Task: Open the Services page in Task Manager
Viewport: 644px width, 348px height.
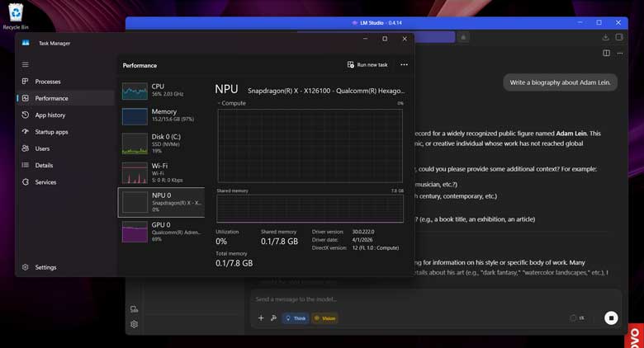Action: (x=66, y=182)
